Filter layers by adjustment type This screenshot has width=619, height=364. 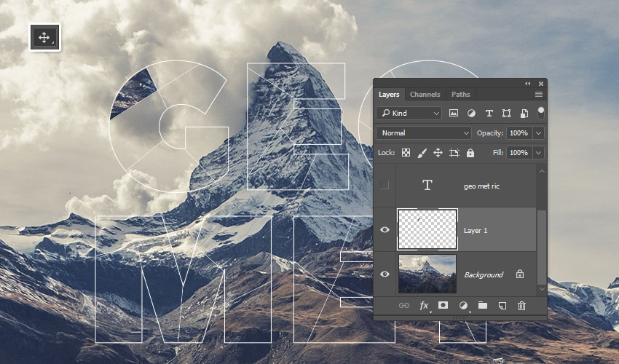471,114
